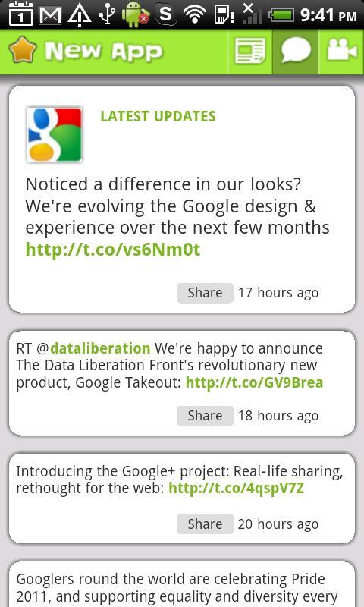The image size is (364, 607).
Task: Tap the gold star app icon
Action: coord(23,50)
